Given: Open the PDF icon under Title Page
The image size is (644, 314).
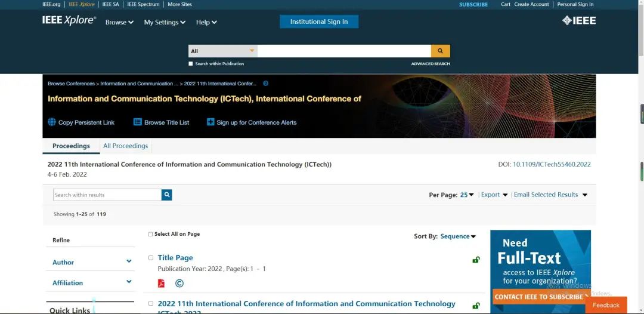Looking at the screenshot, I should 161,283.
